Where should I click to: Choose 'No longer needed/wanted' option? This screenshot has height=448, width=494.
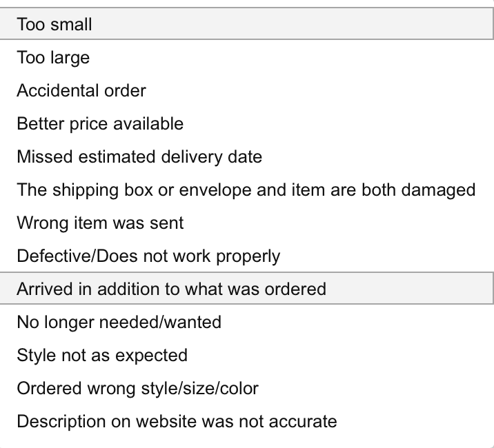tap(119, 322)
